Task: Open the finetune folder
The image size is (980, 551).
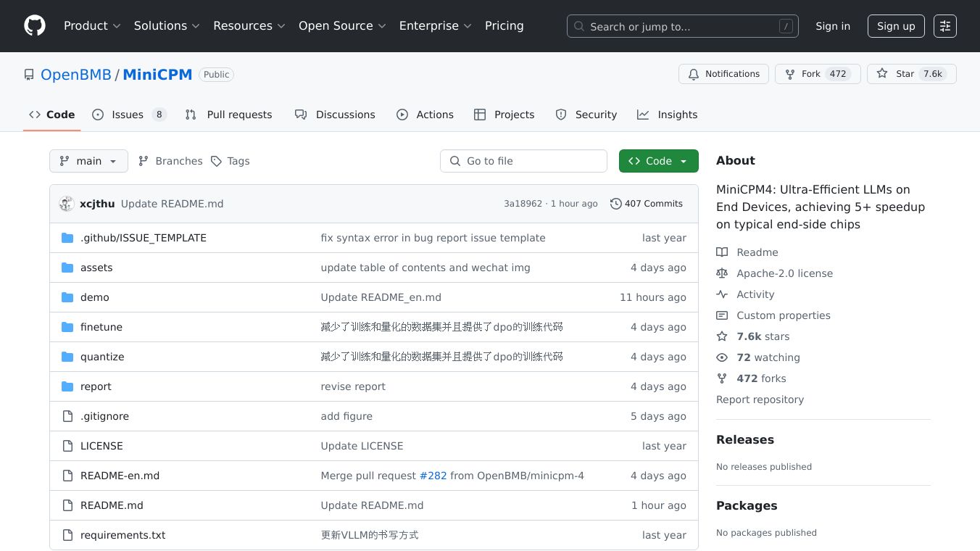Action: point(101,327)
